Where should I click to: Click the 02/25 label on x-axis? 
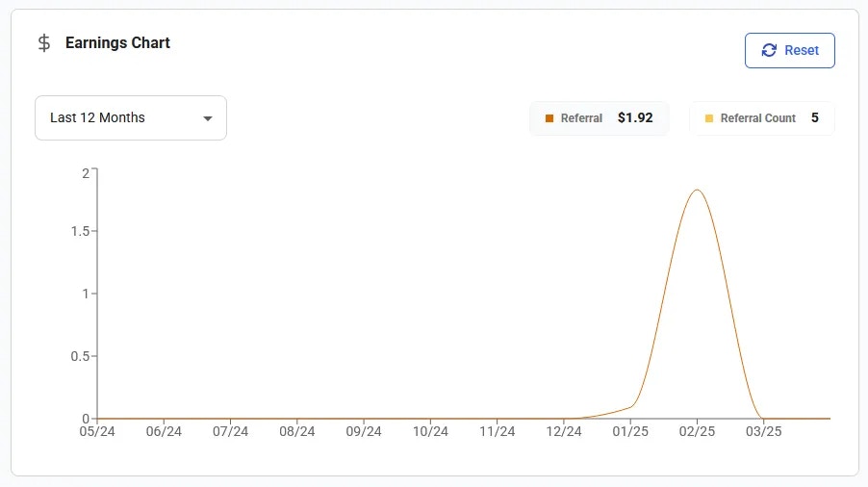(697, 431)
